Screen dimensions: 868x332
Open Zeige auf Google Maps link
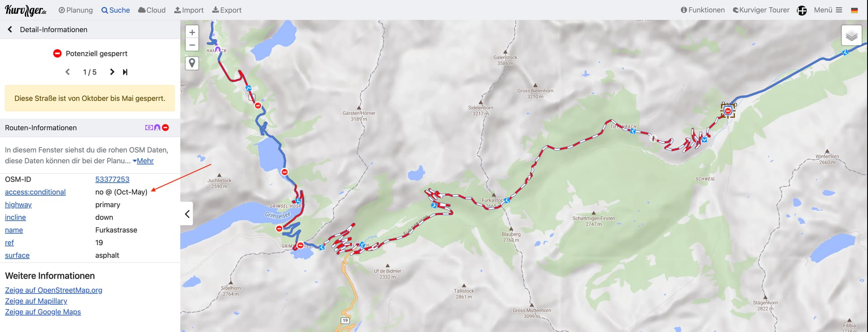click(43, 312)
